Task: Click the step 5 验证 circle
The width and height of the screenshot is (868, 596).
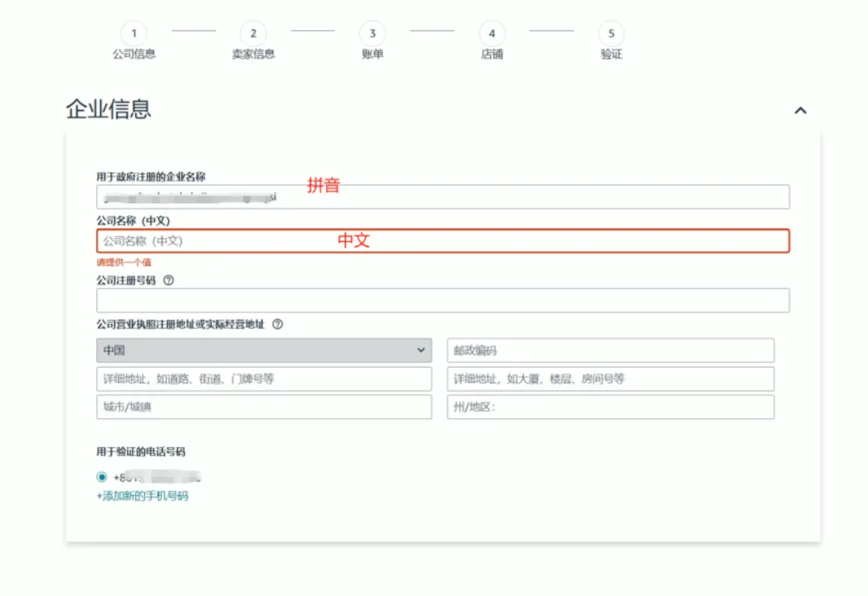Action: (611, 35)
